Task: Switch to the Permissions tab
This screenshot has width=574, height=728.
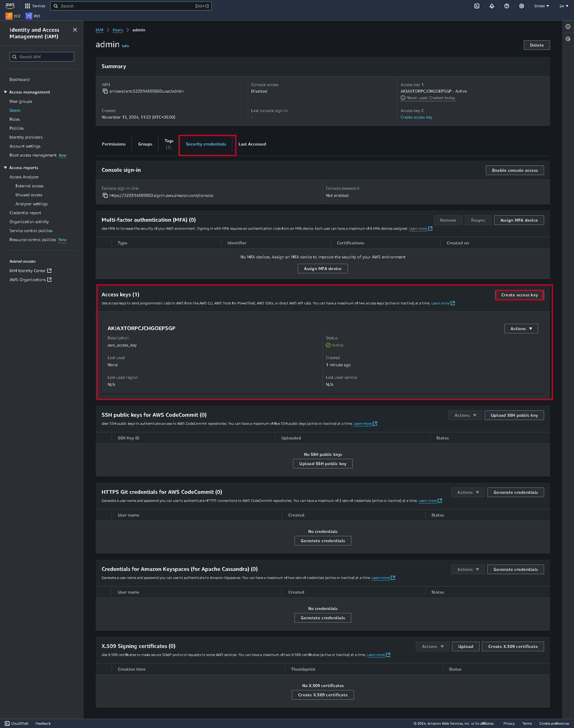Action: coord(114,144)
